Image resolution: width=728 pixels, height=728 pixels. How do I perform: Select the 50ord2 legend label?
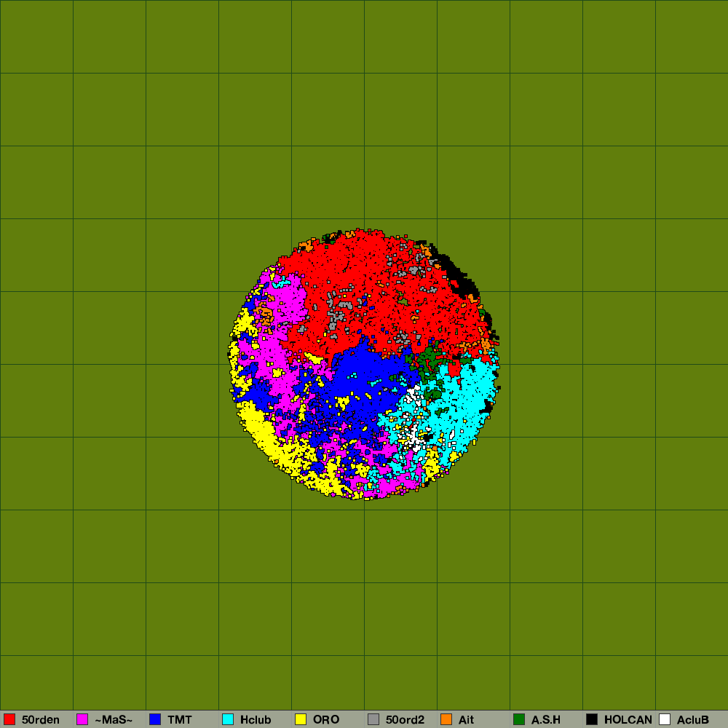click(405, 720)
